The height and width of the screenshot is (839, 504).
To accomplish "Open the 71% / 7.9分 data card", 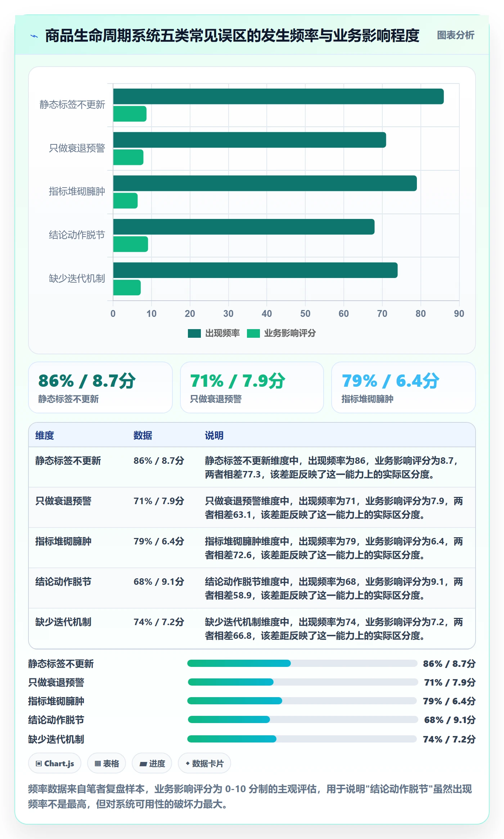I will 252,387.
